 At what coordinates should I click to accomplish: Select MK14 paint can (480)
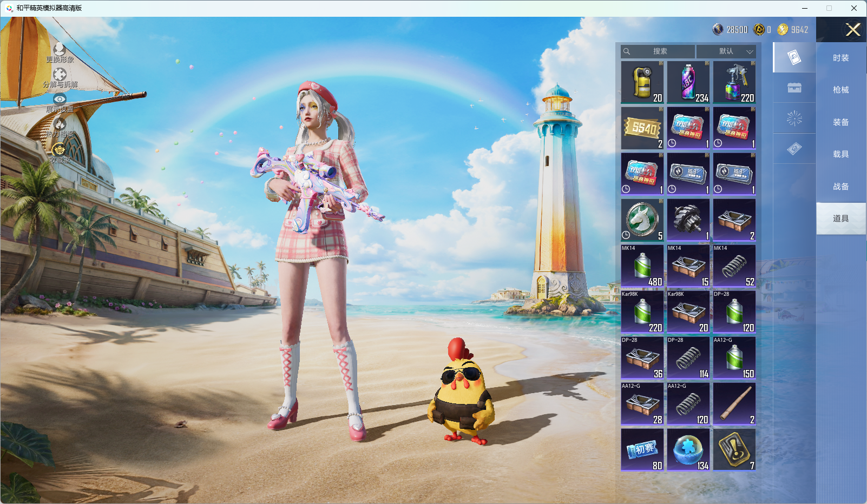tap(642, 266)
